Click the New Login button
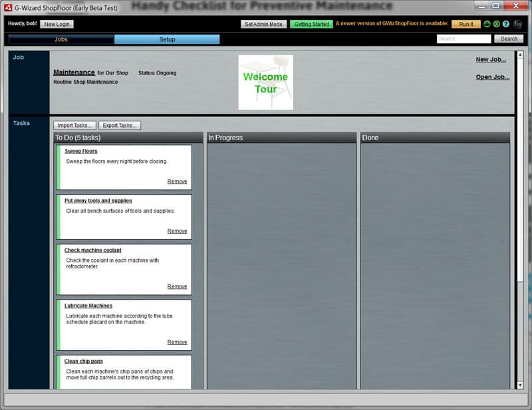Screen dimensions: 532x410 click(57, 24)
